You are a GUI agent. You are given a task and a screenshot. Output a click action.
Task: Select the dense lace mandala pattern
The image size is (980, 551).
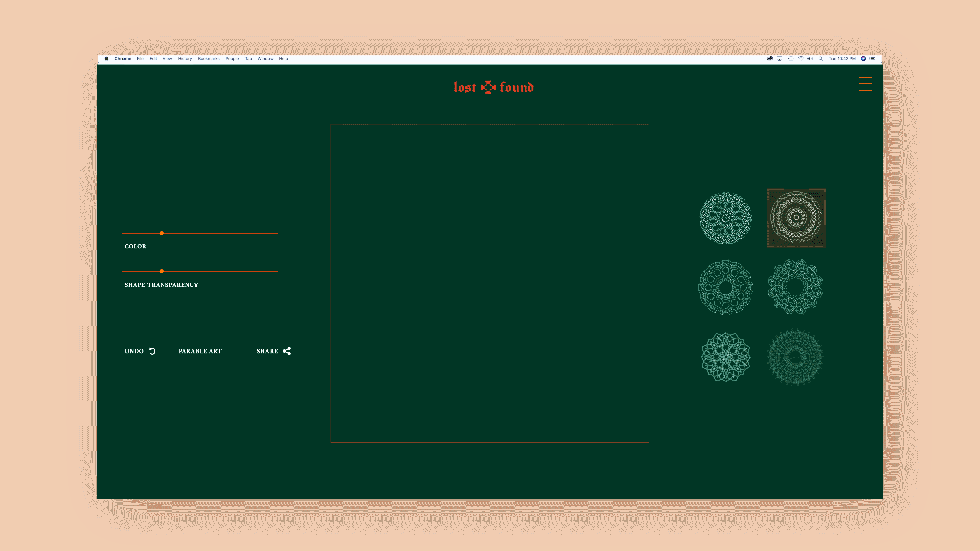(x=726, y=218)
